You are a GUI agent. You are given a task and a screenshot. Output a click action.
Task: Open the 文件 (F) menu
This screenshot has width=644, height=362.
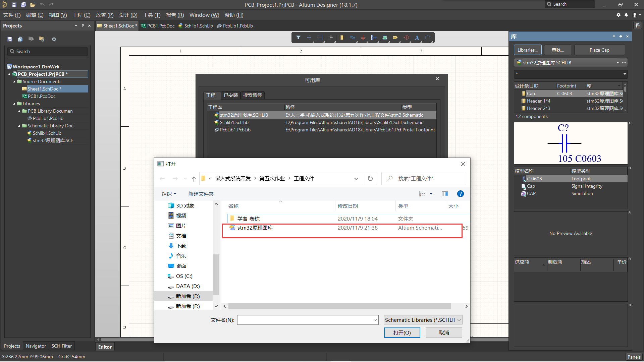click(x=12, y=15)
